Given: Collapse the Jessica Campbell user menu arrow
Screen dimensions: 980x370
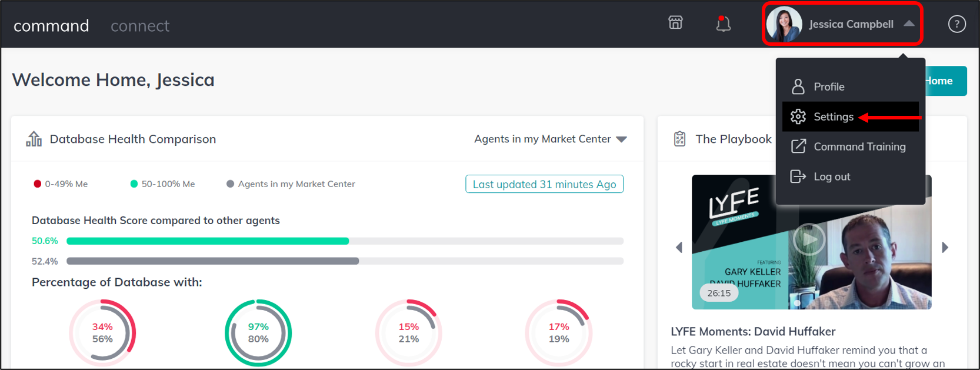Looking at the screenshot, I should point(909,24).
